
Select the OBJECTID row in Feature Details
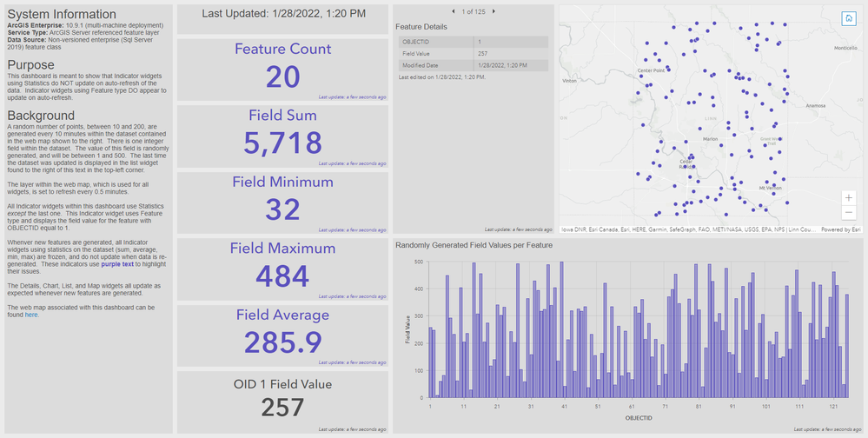[x=474, y=42]
